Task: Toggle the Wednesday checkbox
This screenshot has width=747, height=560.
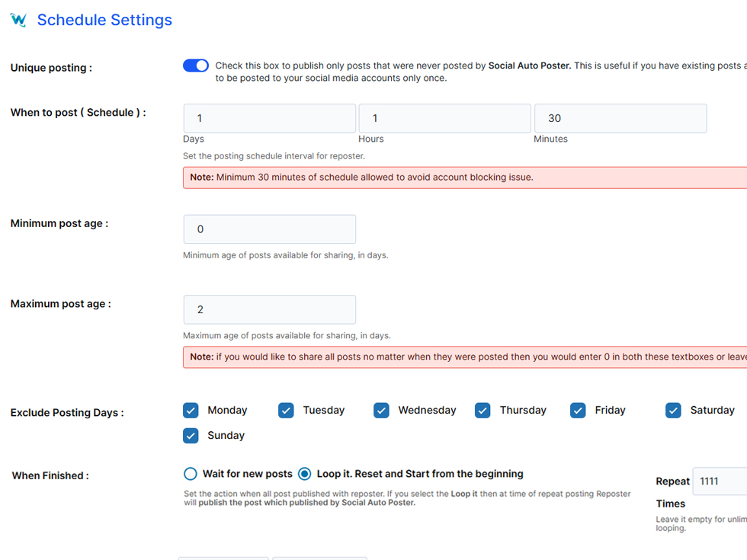Action: click(381, 411)
